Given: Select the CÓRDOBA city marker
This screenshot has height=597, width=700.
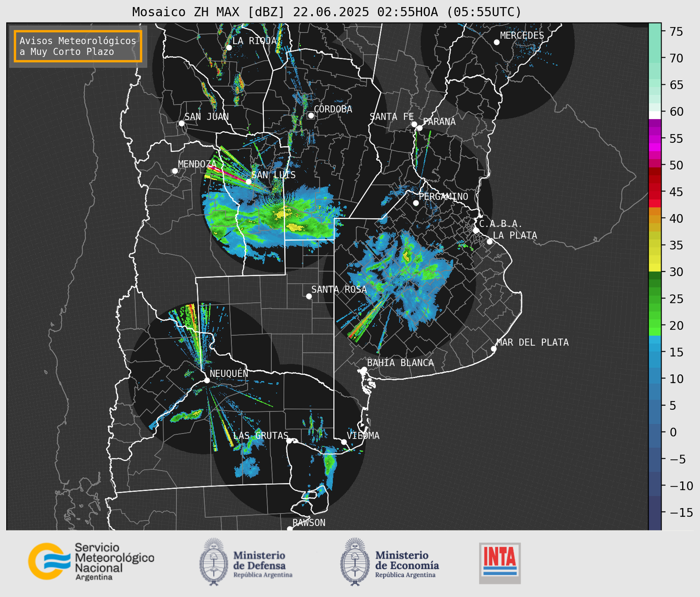Looking at the screenshot, I should pyautogui.click(x=311, y=115).
